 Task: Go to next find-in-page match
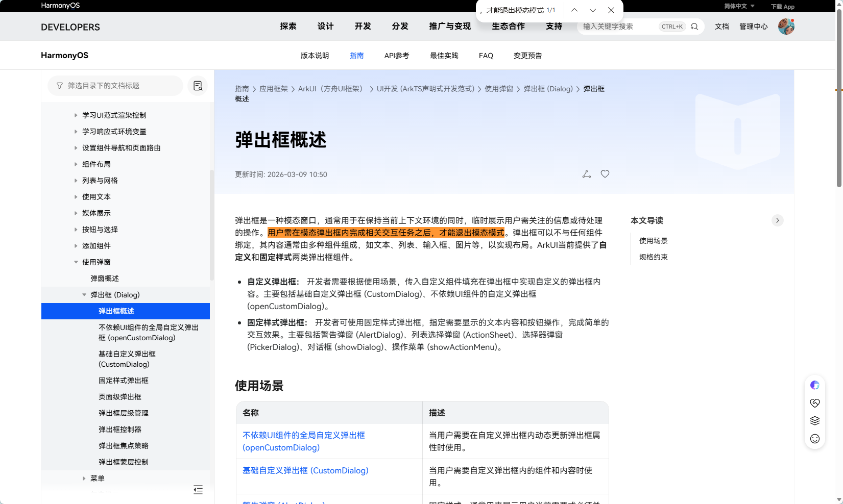593,10
